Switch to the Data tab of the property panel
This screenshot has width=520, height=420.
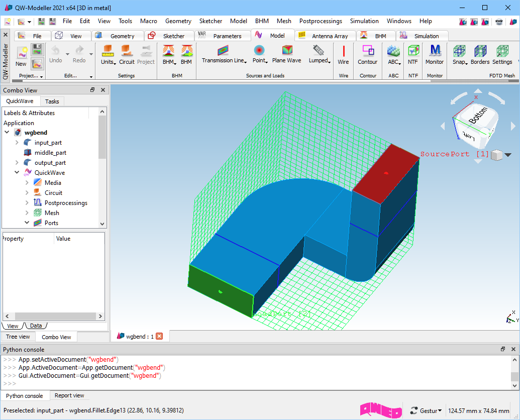point(36,326)
